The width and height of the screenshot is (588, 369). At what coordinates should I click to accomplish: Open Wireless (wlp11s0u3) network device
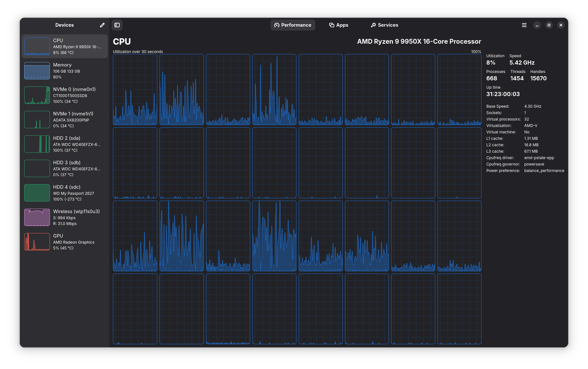click(x=65, y=217)
